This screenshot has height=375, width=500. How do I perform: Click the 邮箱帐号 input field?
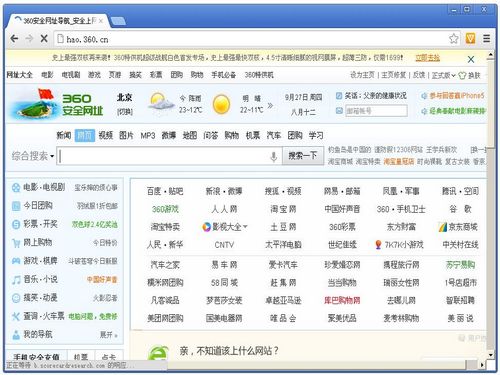(376, 111)
